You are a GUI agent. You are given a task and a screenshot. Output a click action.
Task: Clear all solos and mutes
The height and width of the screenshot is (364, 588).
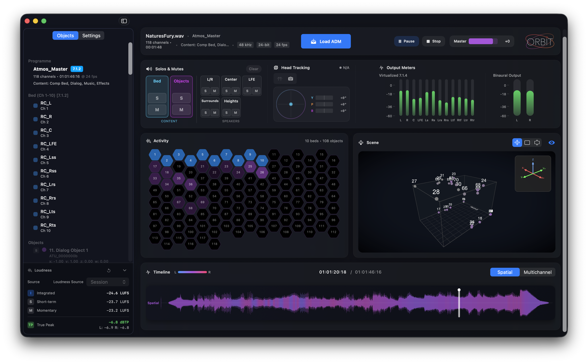(x=253, y=69)
